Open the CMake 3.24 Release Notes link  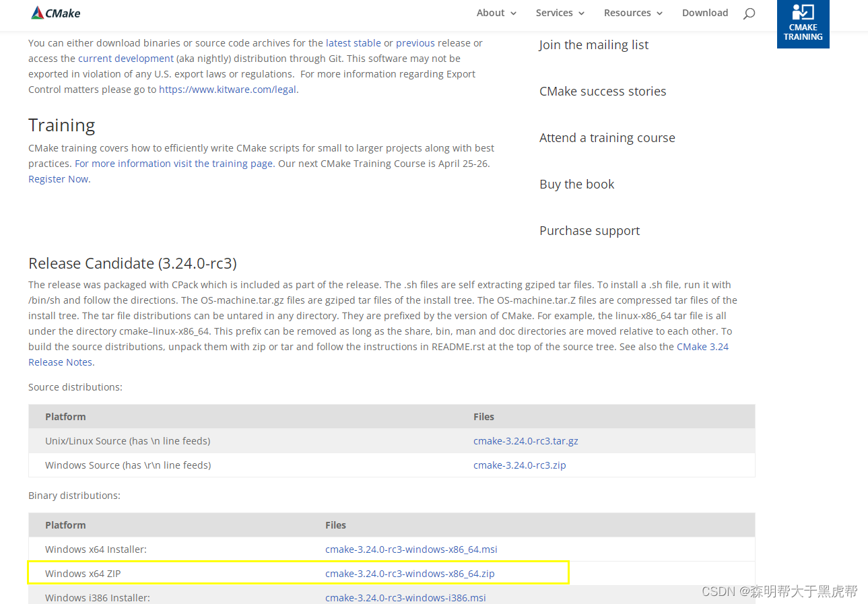click(702, 347)
